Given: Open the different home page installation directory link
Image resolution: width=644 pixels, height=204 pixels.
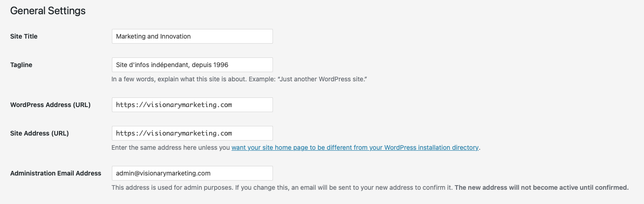Looking at the screenshot, I should tap(355, 147).
